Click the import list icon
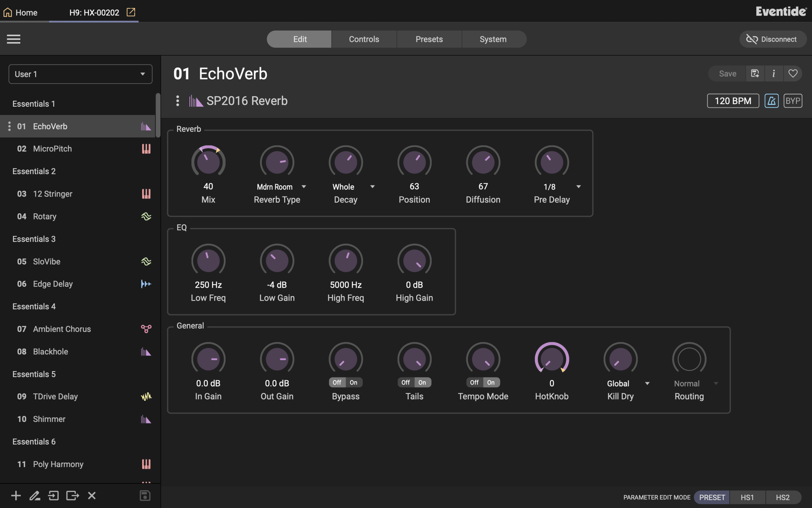 pyautogui.click(x=53, y=496)
